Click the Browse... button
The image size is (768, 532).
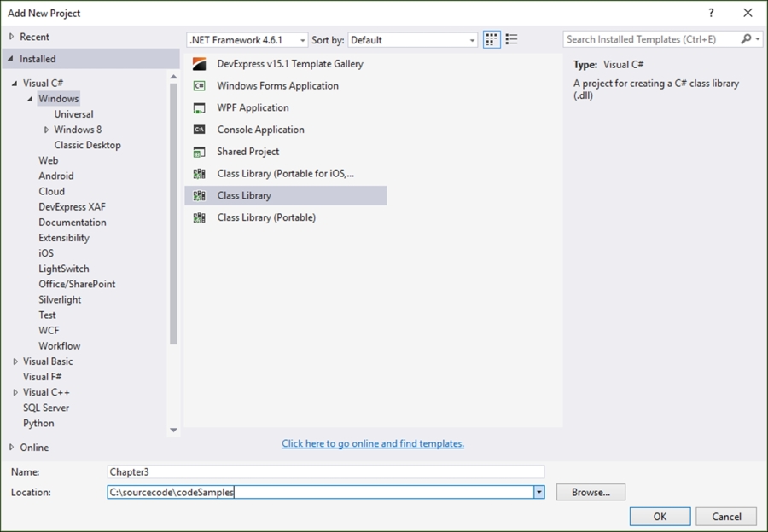point(591,493)
